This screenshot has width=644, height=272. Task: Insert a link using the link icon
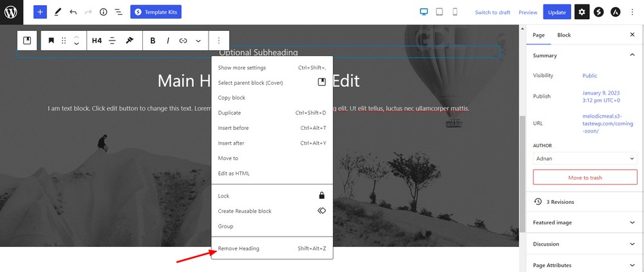(183, 41)
